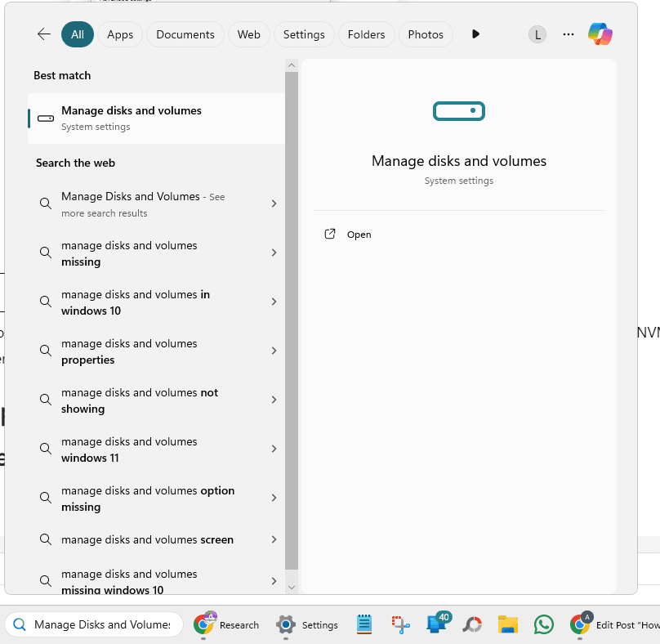Click the taskbar search input field
Screen dimensions: 660x644
tap(94, 624)
